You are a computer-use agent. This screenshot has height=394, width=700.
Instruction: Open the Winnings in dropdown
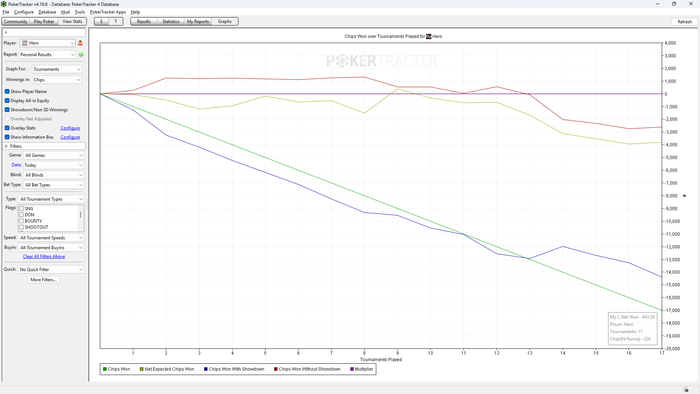click(57, 80)
